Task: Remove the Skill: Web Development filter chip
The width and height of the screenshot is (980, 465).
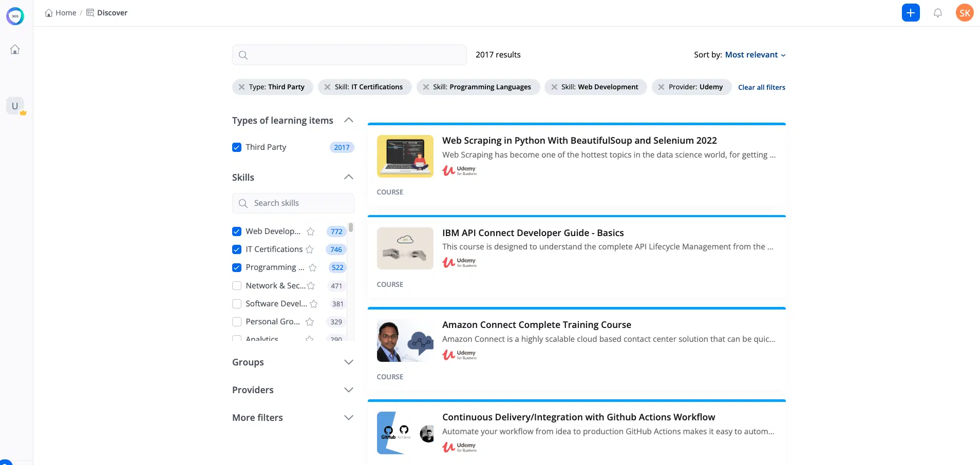Action: (554, 87)
